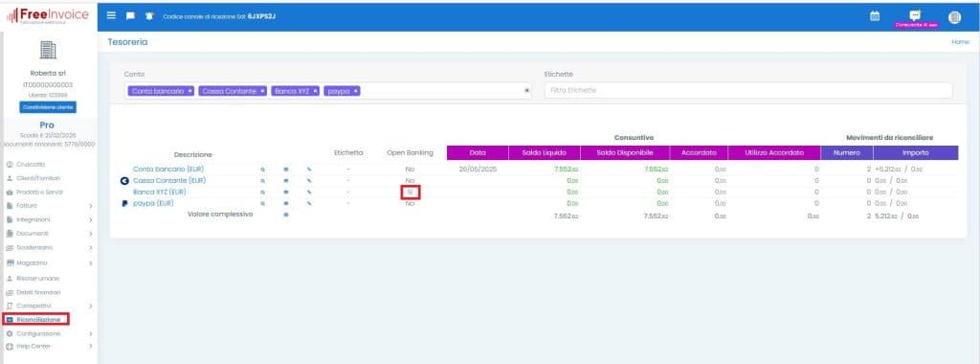The width and height of the screenshot is (980, 364).
Task: Expand the Integrazioni sidebar submenu
Action: [91, 220]
